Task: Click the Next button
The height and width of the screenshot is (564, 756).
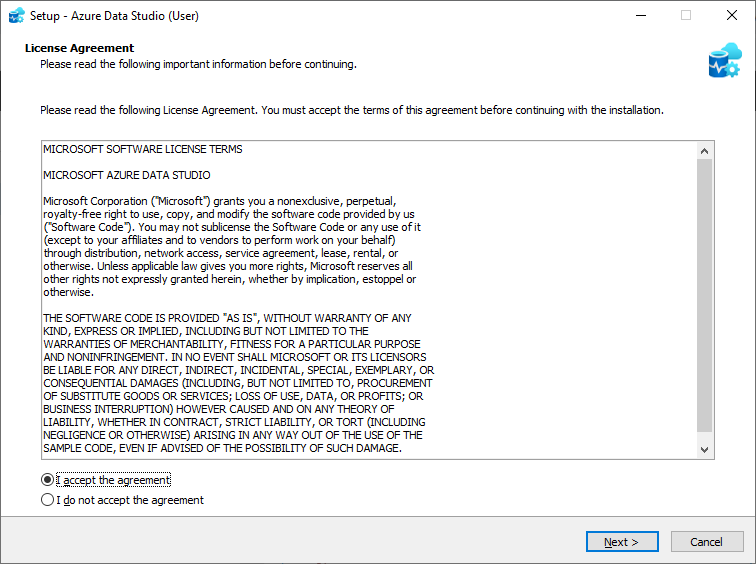Action: point(622,542)
